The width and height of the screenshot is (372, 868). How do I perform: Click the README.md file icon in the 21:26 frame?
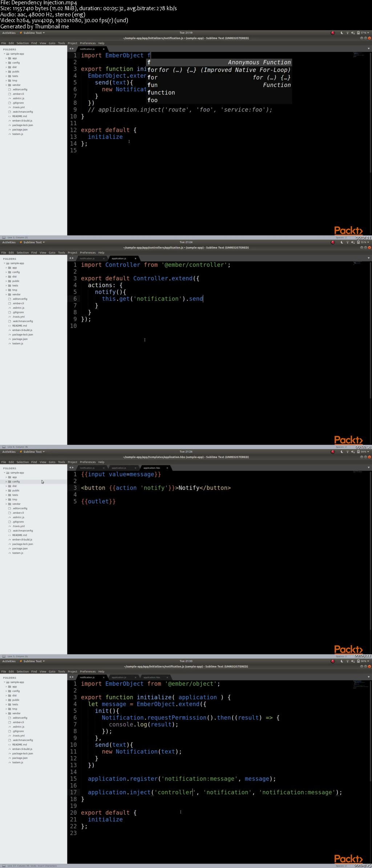coord(9,535)
